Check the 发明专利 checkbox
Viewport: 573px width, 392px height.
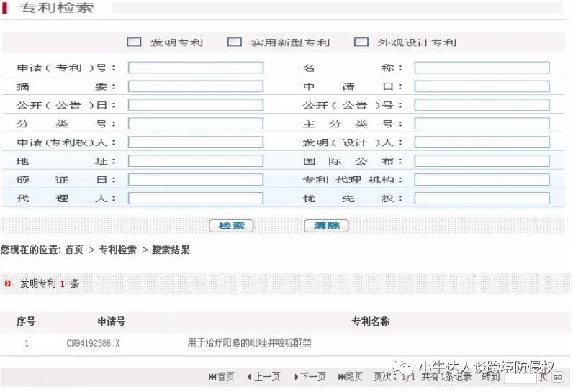(134, 42)
